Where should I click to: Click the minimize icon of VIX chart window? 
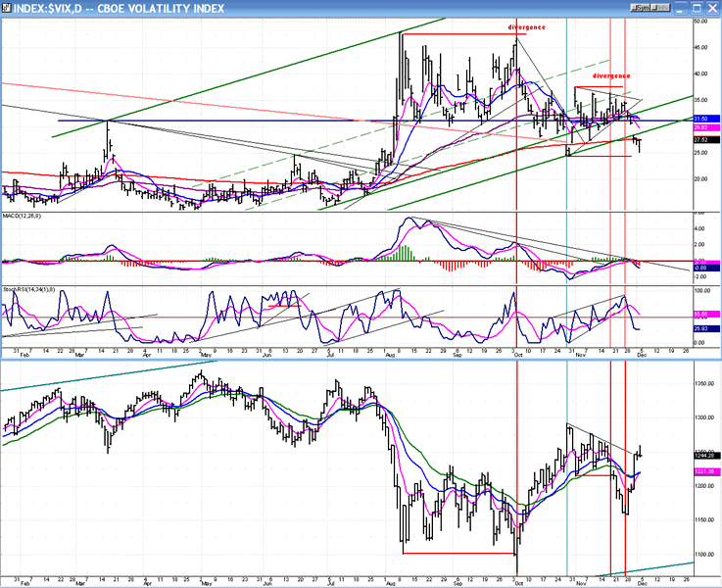pos(679,8)
